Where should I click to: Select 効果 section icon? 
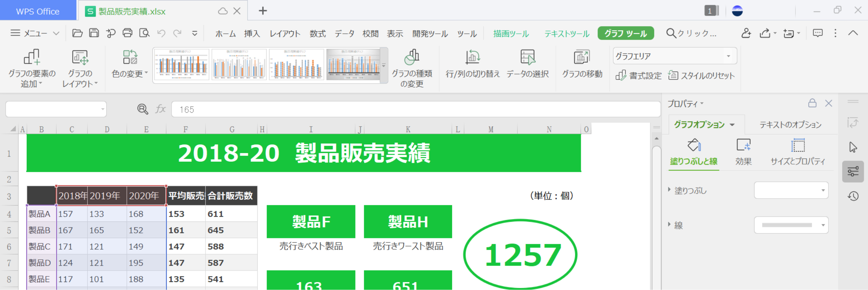tap(743, 152)
